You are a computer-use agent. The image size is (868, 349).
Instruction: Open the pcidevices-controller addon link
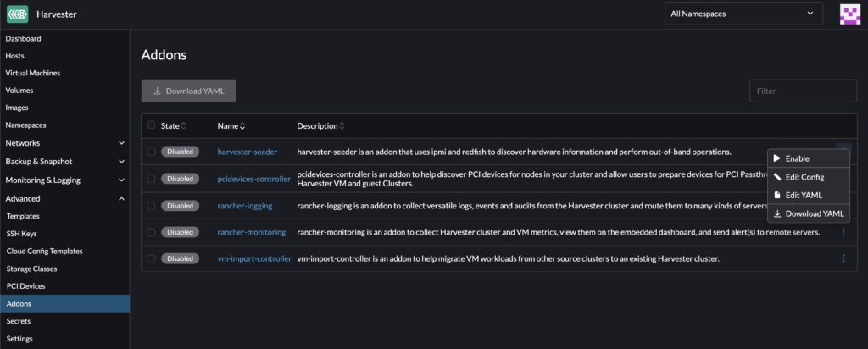[x=253, y=179]
